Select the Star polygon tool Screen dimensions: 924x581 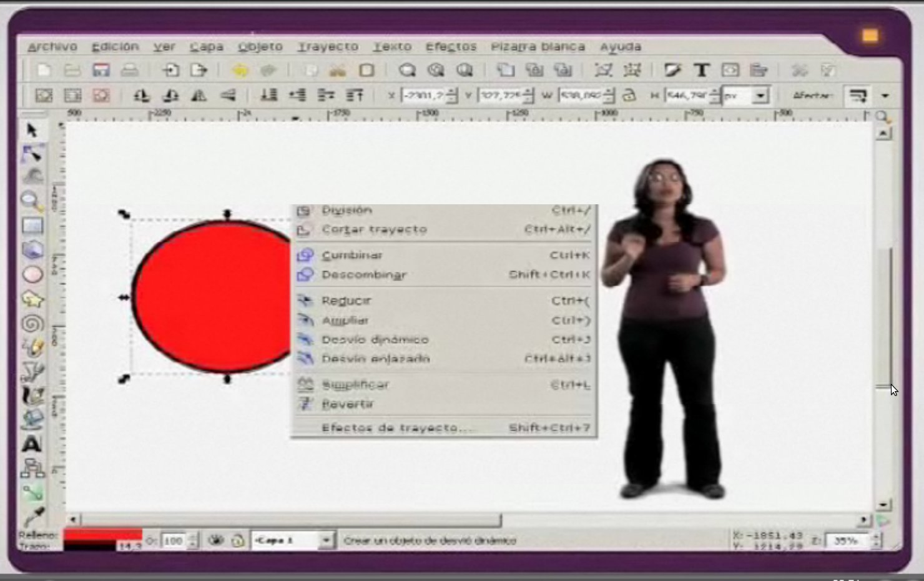click(x=32, y=299)
